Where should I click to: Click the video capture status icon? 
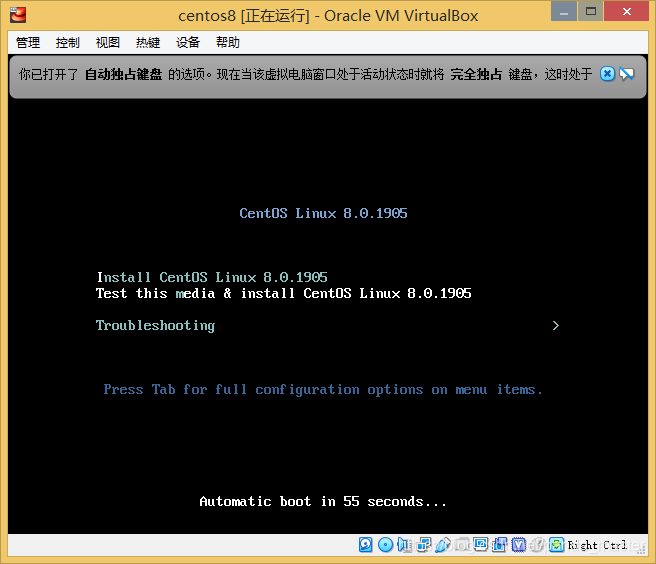(499, 545)
